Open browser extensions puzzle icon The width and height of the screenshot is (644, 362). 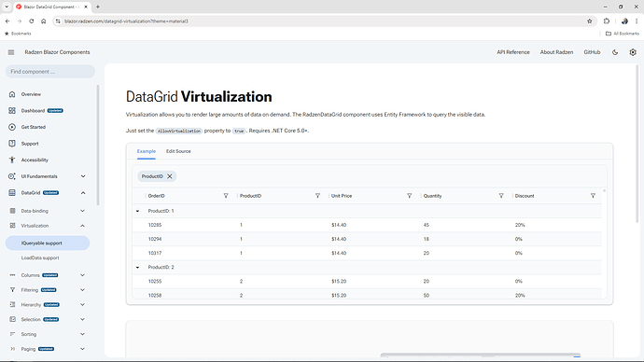click(x=607, y=21)
